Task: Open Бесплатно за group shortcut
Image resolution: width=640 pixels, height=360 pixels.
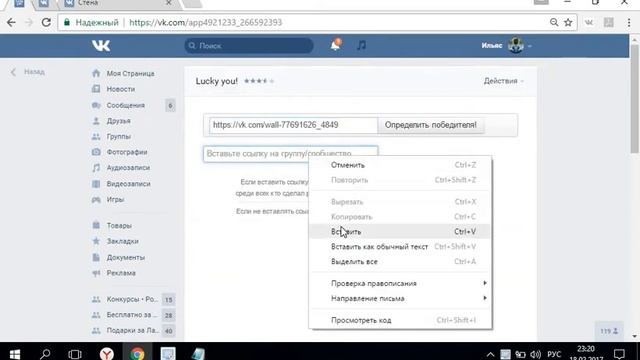Action: (x=131, y=315)
